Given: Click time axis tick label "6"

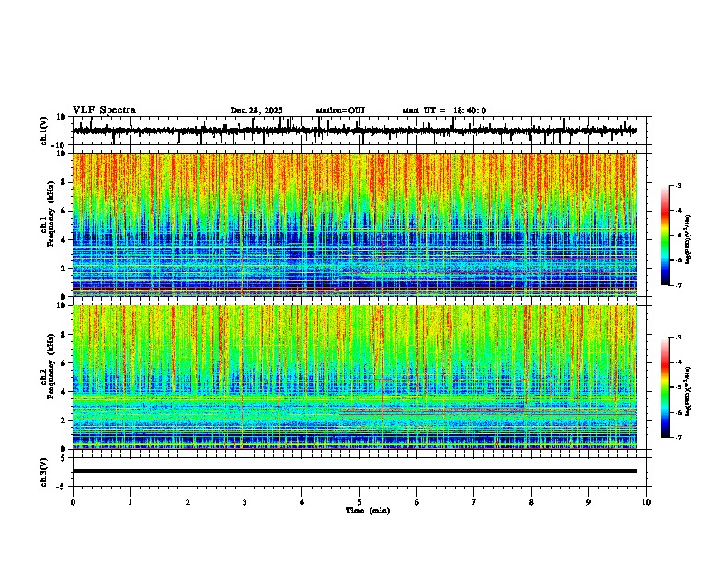Looking at the screenshot, I should [x=417, y=502].
